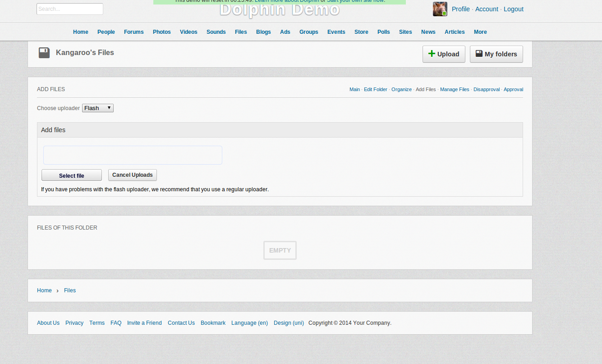View the Privacy page

pos(74,323)
